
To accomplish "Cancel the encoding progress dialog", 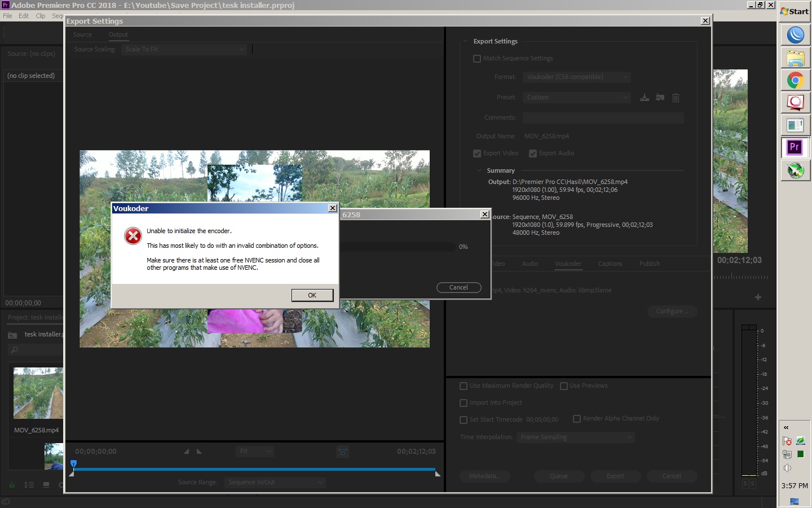I will pos(458,287).
